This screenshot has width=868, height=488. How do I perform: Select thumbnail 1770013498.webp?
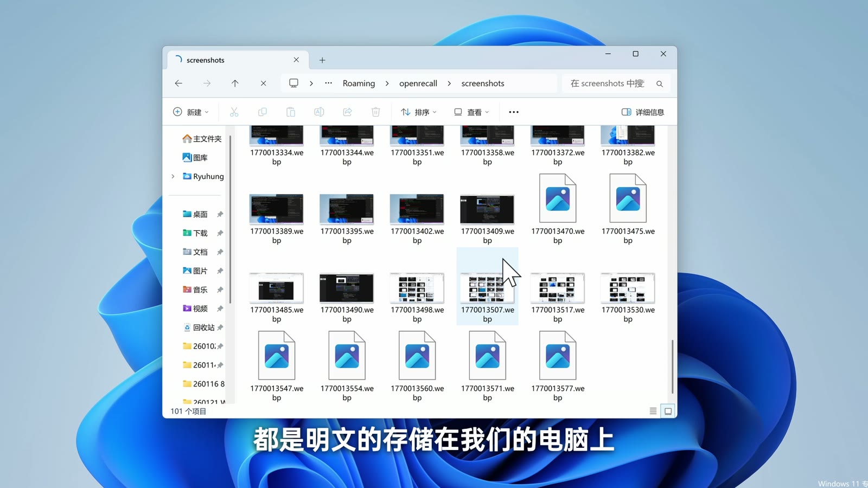coord(417,288)
